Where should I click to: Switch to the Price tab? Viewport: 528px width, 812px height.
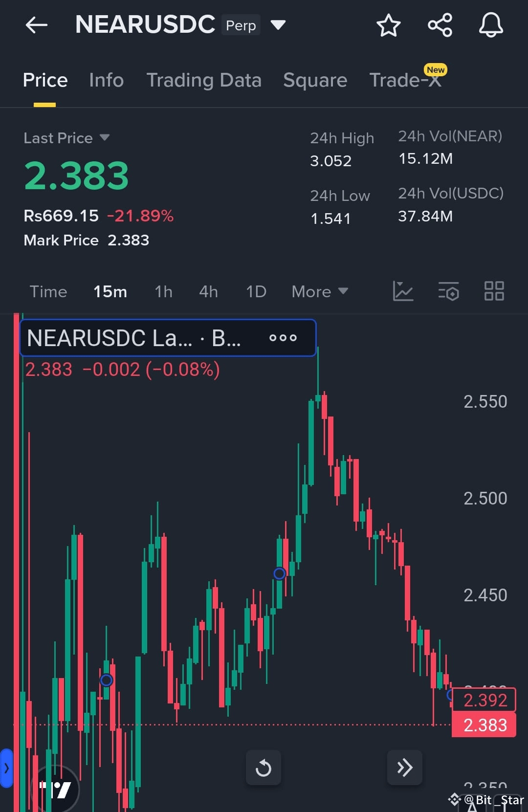tap(45, 80)
